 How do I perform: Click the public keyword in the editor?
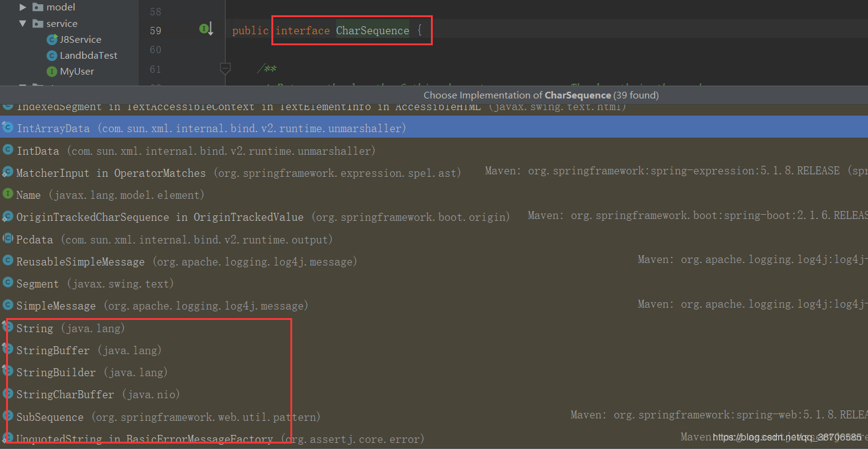pyautogui.click(x=251, y=31)
